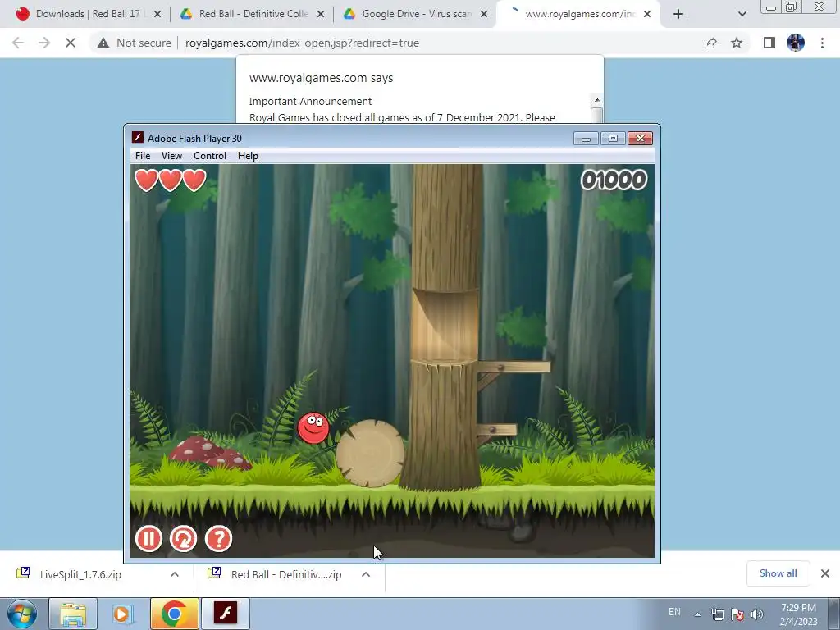Image resolution: width=840 pixels, height=630 pixels.
Task: Open the View menu in Flash Player
Action: click(171, 156)
